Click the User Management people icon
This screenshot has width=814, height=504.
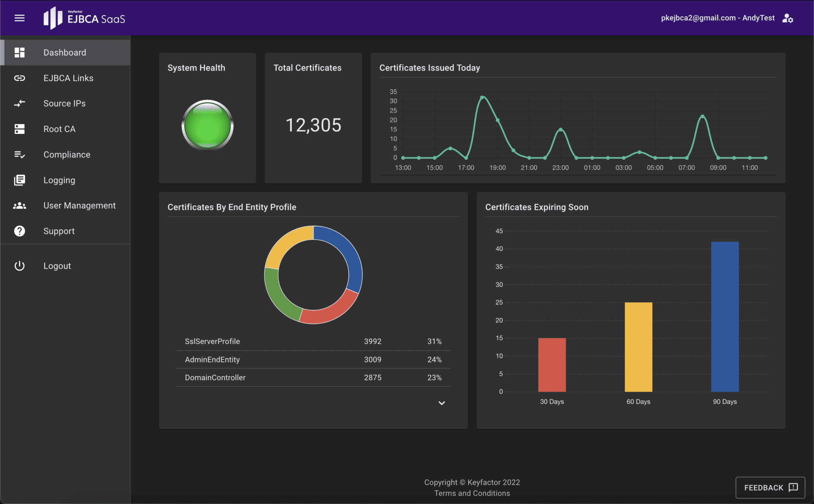click(x=19, y=205)
